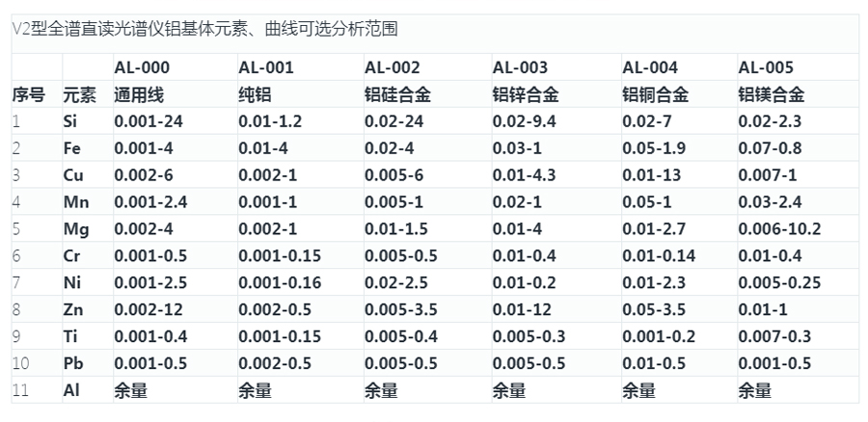Select the 0.001-24 cell in Si row

(149, 121)
